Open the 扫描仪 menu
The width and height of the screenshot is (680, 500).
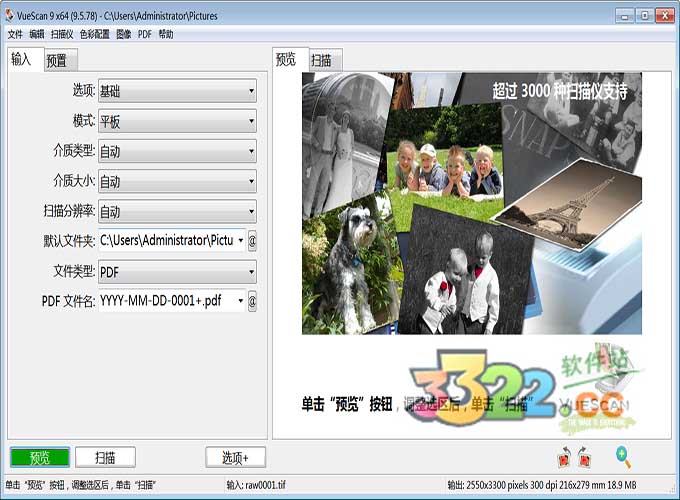tap(62, 34)
